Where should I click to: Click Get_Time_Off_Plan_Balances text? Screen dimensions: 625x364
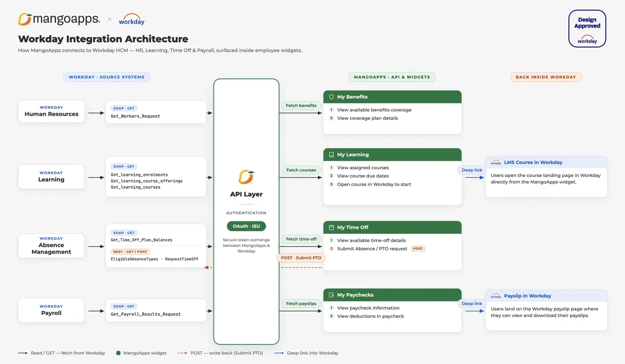[x=141, y=240]
